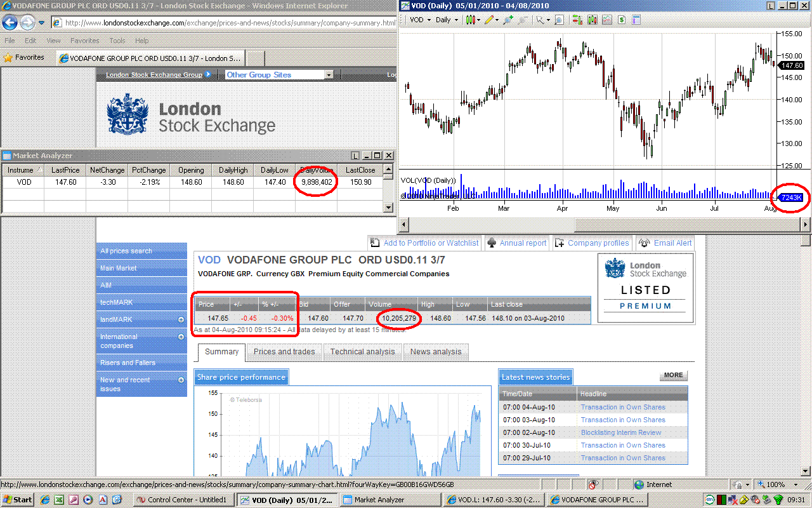Expand landMARK sidebar item plus icon

pos(181,320)
